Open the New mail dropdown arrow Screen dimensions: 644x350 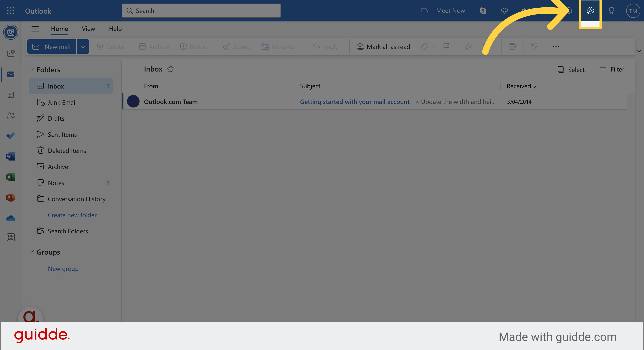coord(83,46)
